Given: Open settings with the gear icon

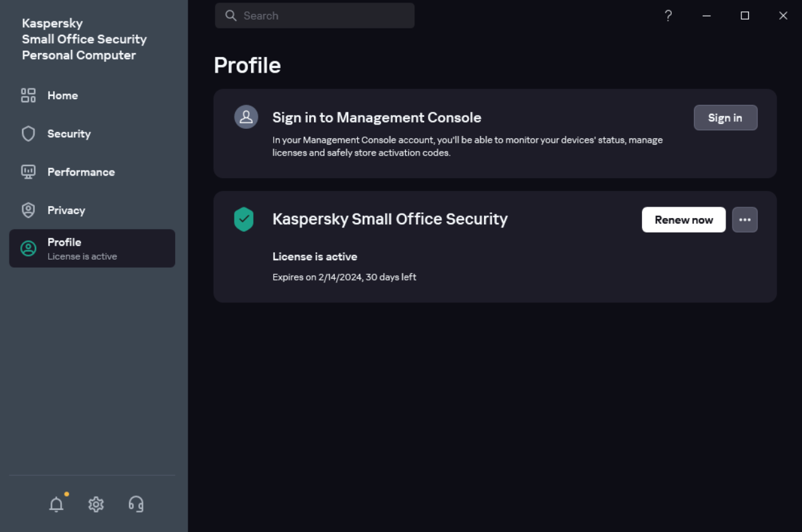Looking at the screenshot, I should 96,504.
